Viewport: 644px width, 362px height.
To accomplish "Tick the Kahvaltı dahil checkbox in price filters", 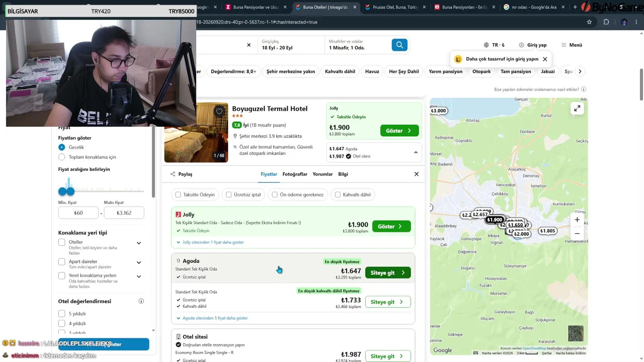I will [338, 195].
